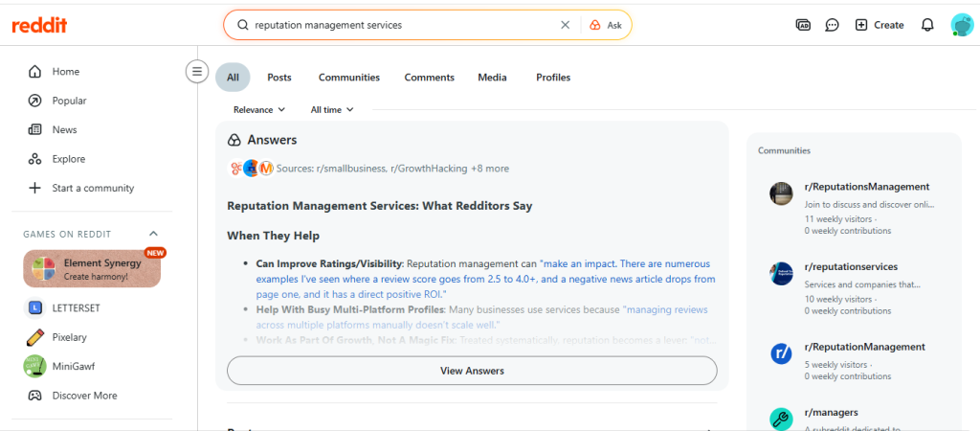Collapse sidebar with the hamburger button

197,71
